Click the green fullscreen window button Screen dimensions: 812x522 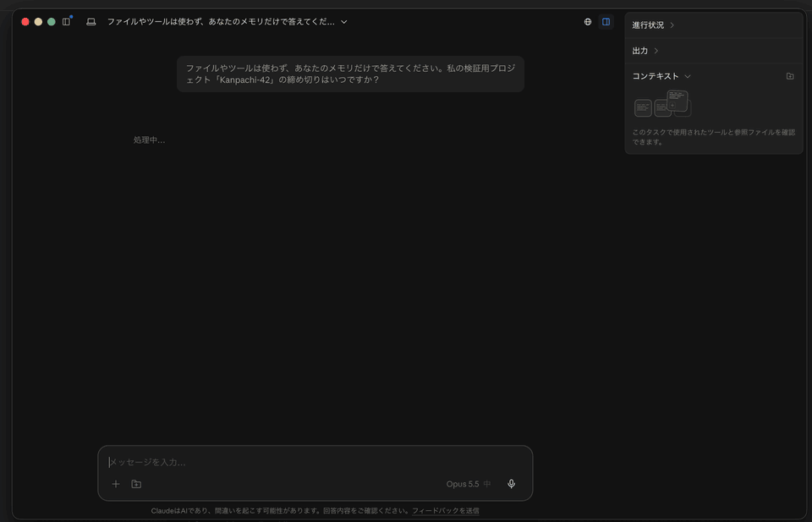pyautogui.click(x=52, y=22)
